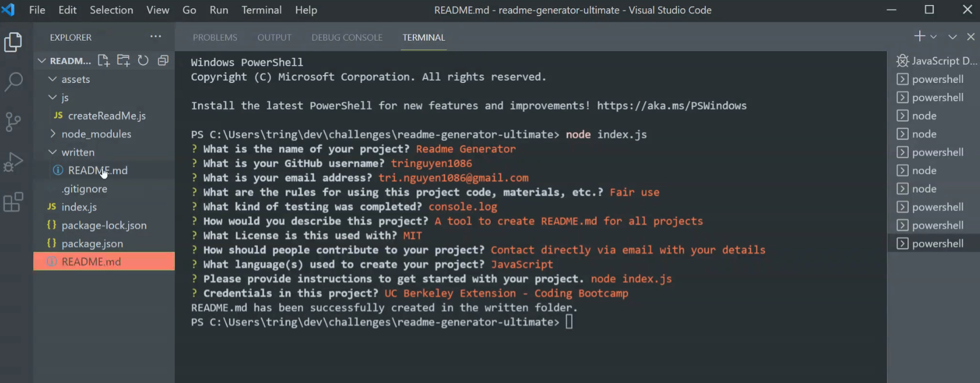Open the File menu
This screenshot has height=383, width=980.
pyautogui.click(x=37, y=10)
